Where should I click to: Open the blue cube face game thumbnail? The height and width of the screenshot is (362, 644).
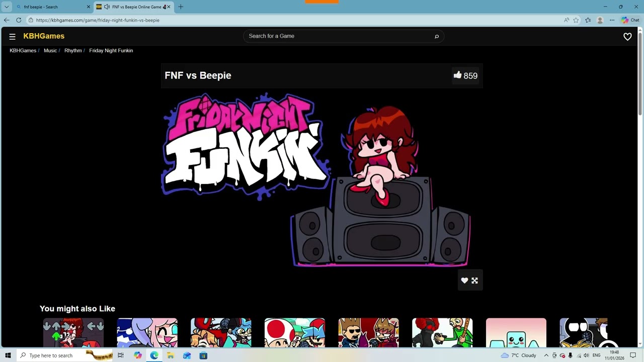[x=516, y=332]
